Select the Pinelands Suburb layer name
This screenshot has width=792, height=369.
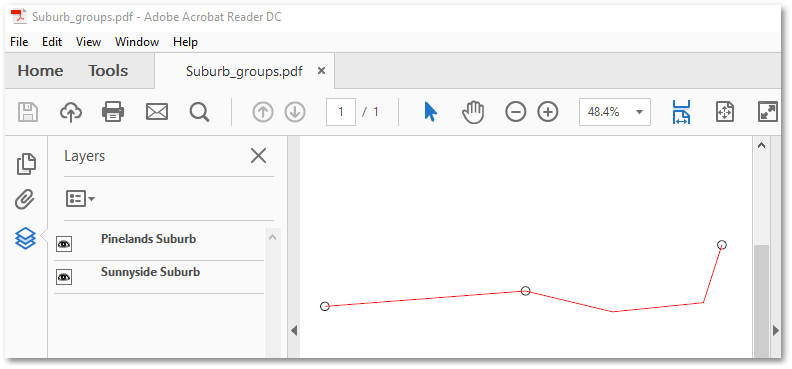[148, 239]
